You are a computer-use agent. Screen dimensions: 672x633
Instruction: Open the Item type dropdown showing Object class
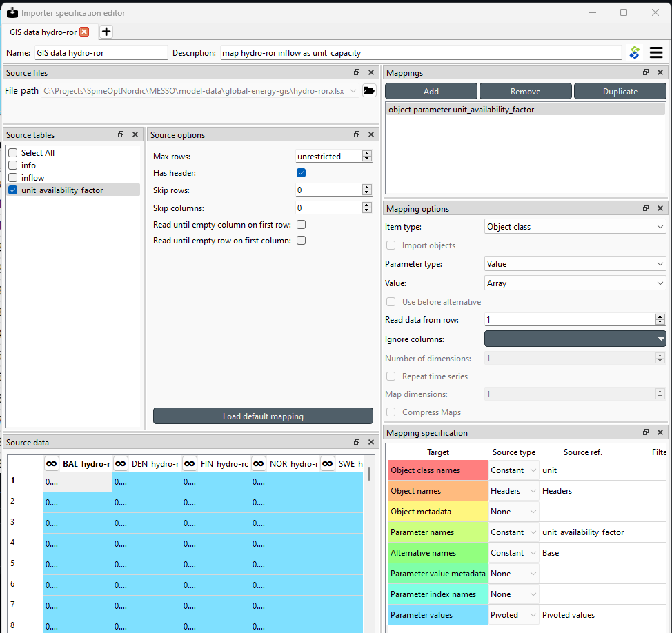point(575,226)
